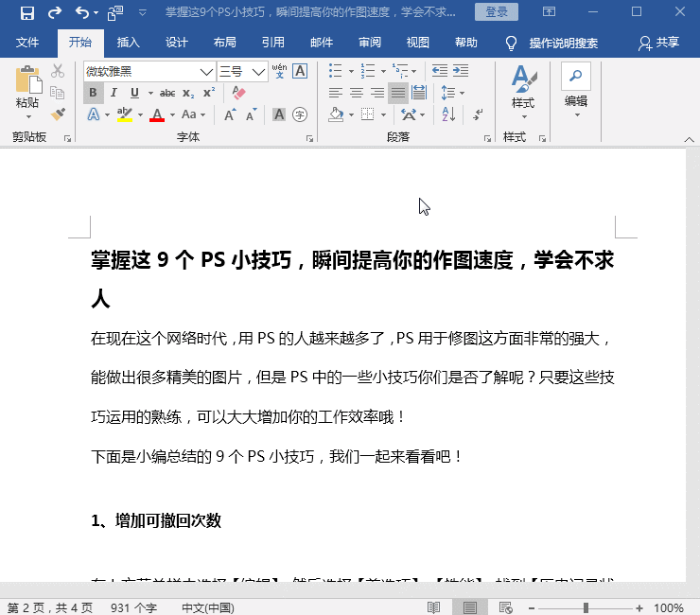Viewport: 700px width, 615px height.
Task: Open the 布局 ribbon tab
Action: click(x=224, y=43)
